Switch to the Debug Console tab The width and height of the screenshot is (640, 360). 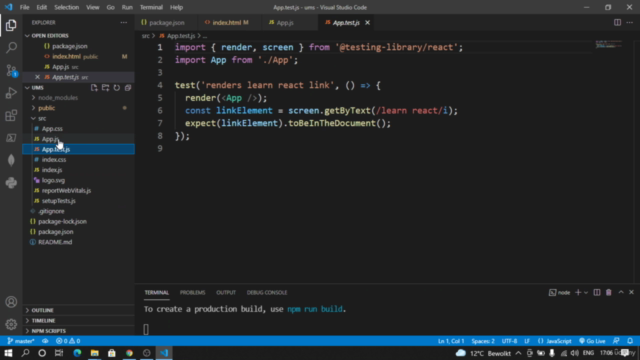tap(267, 293)
